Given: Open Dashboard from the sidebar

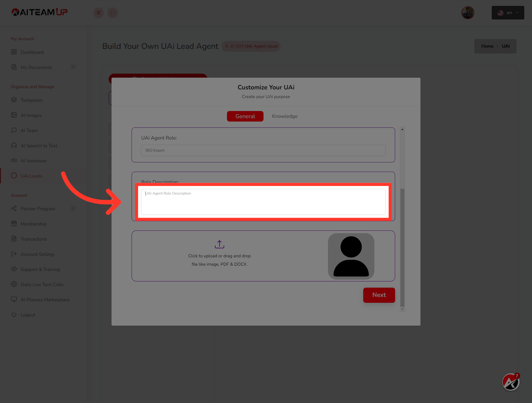Looking at the screenshot, I should tap(32, 52).
